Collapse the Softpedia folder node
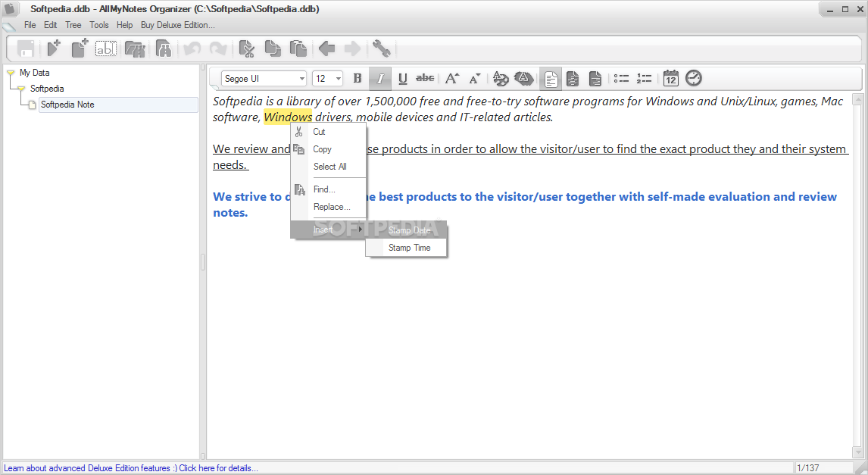The height and width of the screenshot is (475, 868). point(21,89)
